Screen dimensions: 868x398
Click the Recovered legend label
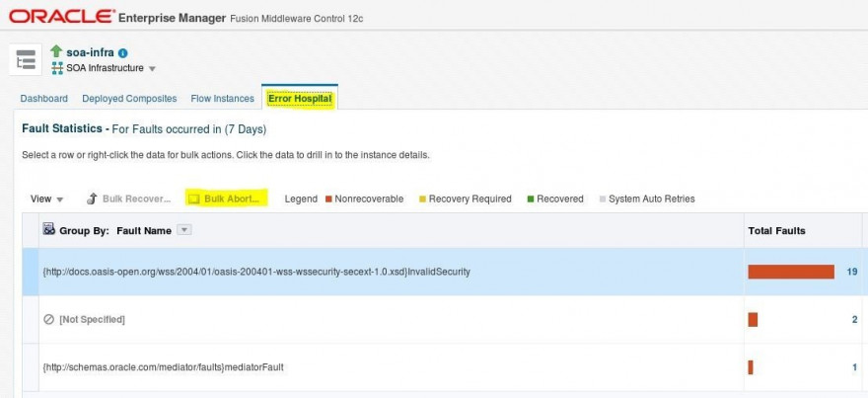pyautogui.click(x=559, y=199)
